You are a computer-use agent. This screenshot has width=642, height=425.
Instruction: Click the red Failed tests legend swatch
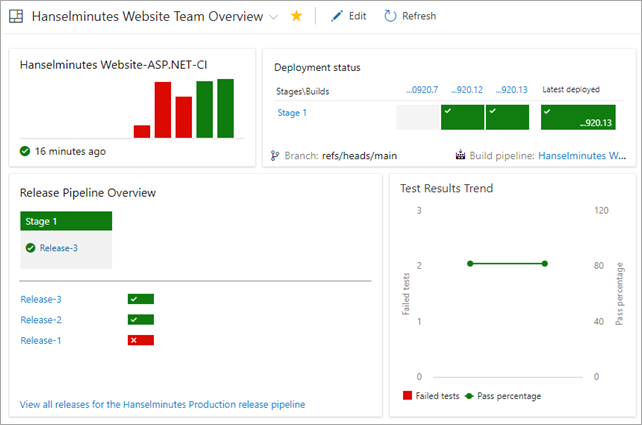click(x=407, y=396)
